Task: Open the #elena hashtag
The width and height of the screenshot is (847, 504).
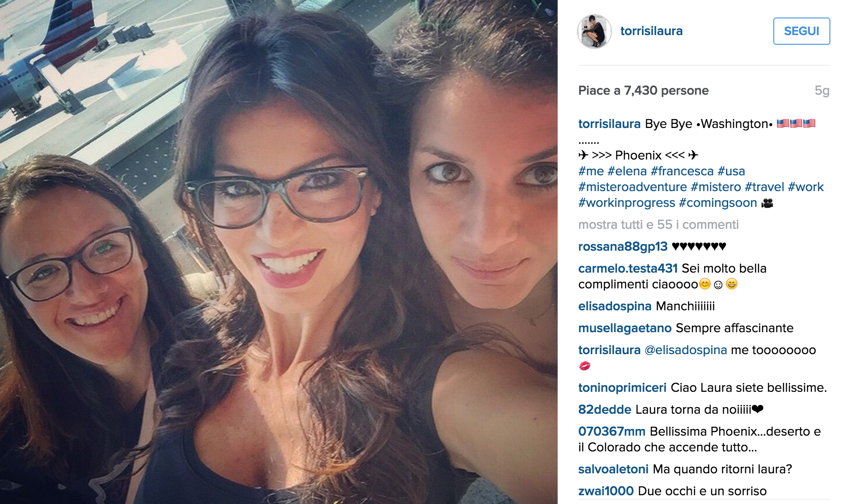Action: click(627, 171)
